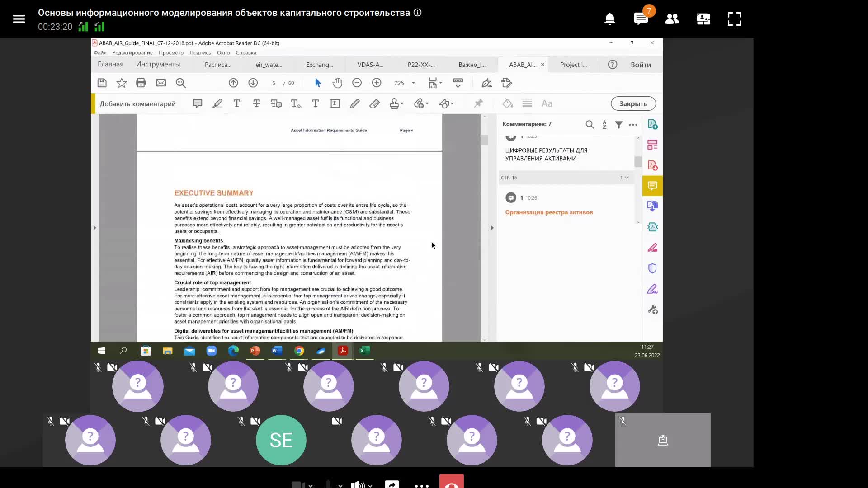Open the Файл menu
The height and width of the screenshot is (488, 868).
100,52
